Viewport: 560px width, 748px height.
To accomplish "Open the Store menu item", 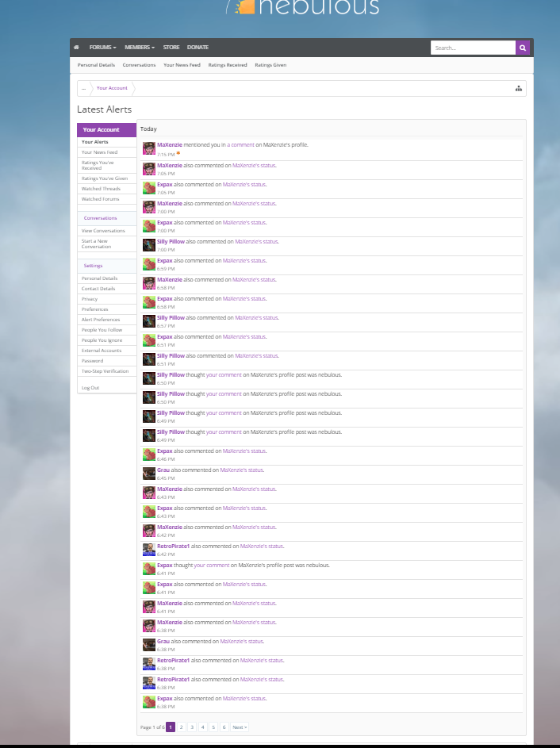I will [171, 48].
